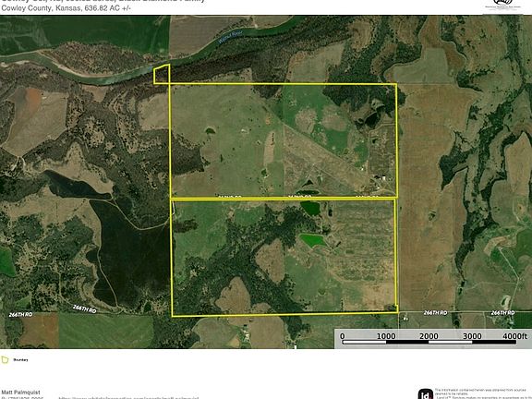Click the "information contained herein" disclaimer text

click(x=483, y=394)
